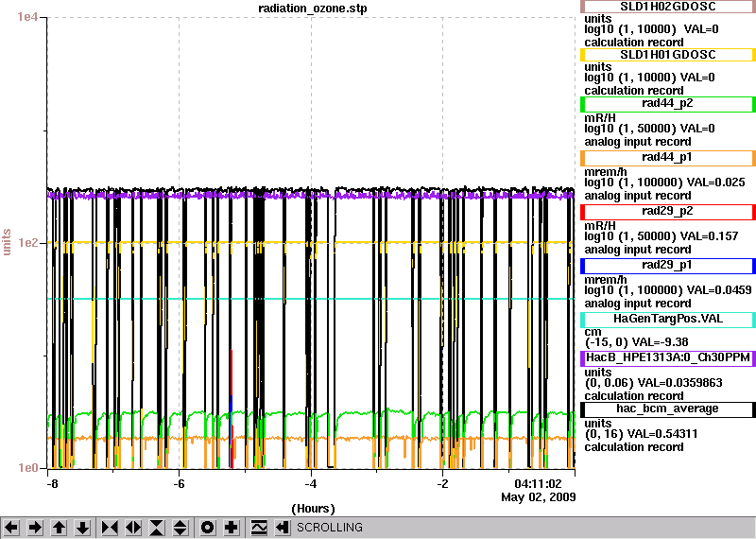Image resolution: width=756 pixels, height=539 pixels.
Task: Zoom in vertically using the hourglass icon
Action: point(157,528)
